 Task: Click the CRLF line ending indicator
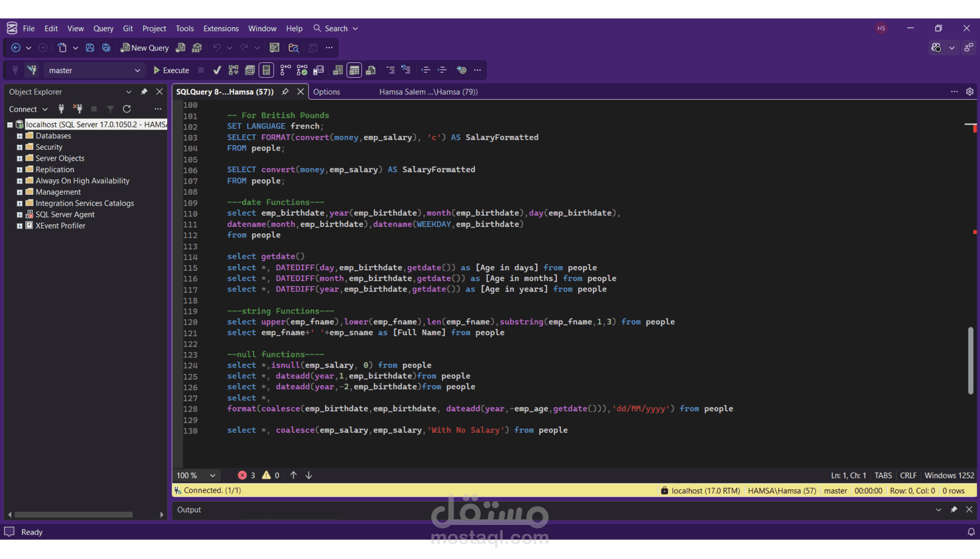pyautogui.click(x=908, y=475)
